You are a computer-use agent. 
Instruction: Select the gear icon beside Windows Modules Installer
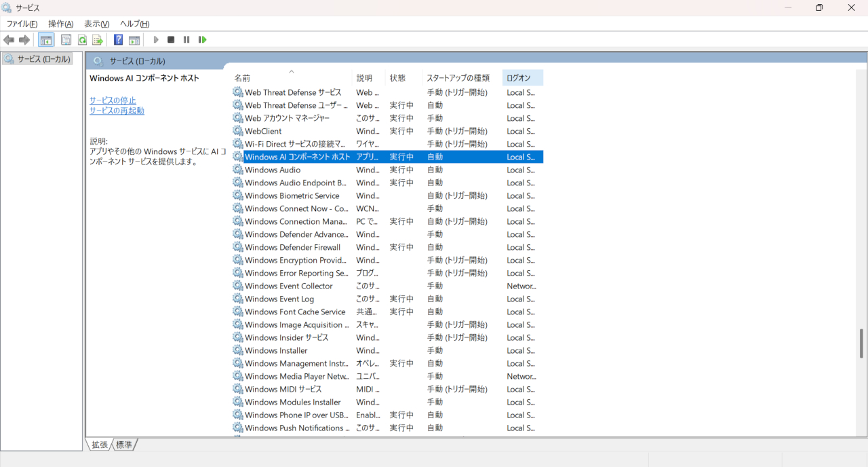click(238, 402)
